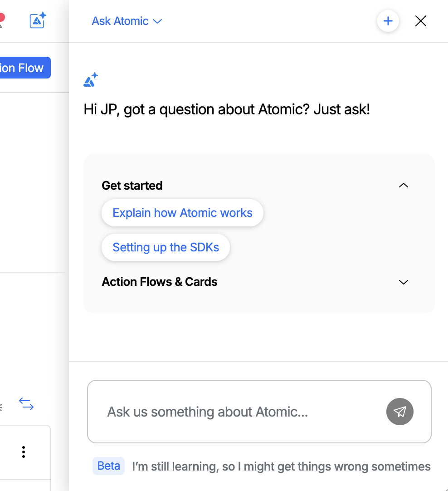This screenshot has height=491, width=448.
Task: Click the Action Flows & Cards label
Action: point(160,282)
